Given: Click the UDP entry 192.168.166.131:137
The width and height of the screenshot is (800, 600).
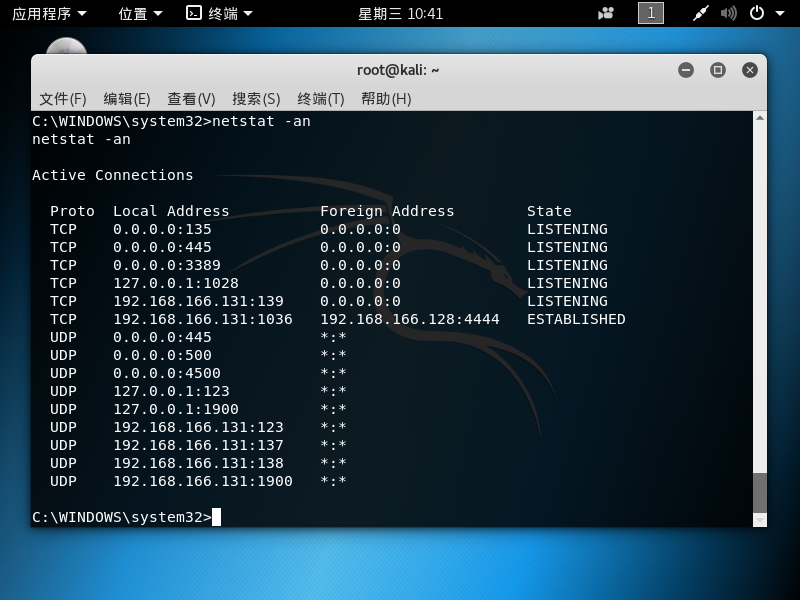Looking at the screenshot, I should pos(198,445).
